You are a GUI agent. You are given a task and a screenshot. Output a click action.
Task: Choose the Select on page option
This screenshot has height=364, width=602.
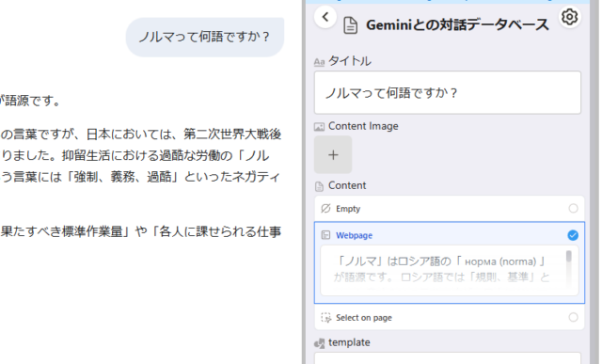tap(450, 318)
